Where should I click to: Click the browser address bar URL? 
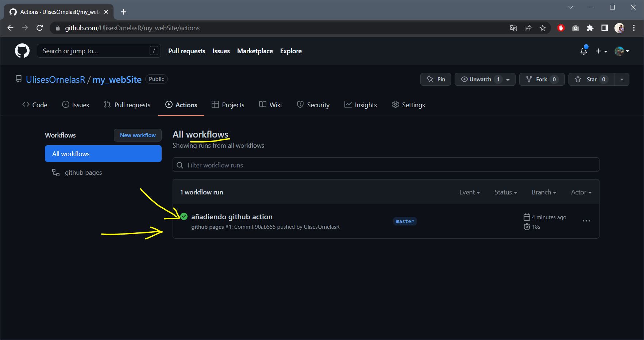click(x=132, y=28)
